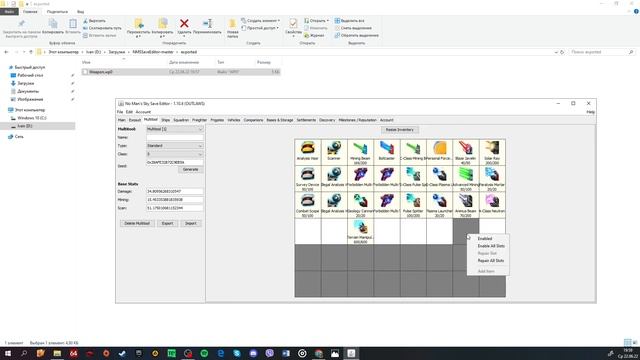Select the Geology Cannon item slot
Screen dimensions: 640x360
360,205
